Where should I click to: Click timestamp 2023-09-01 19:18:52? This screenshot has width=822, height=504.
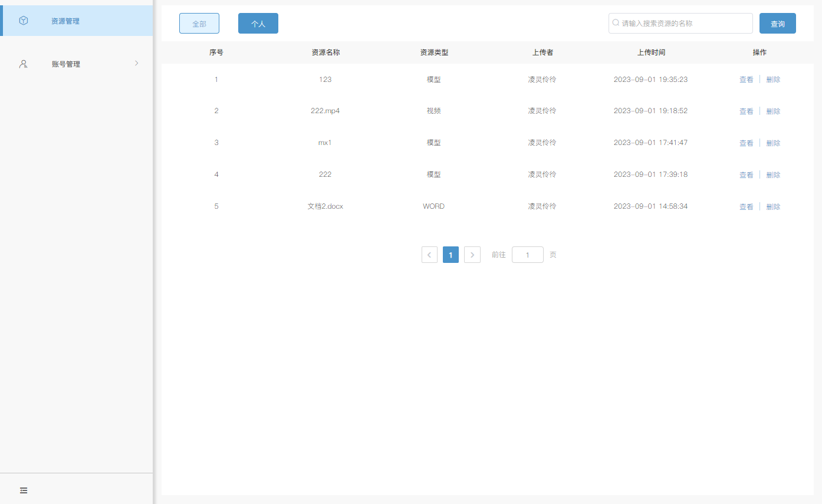click(650, 111)
